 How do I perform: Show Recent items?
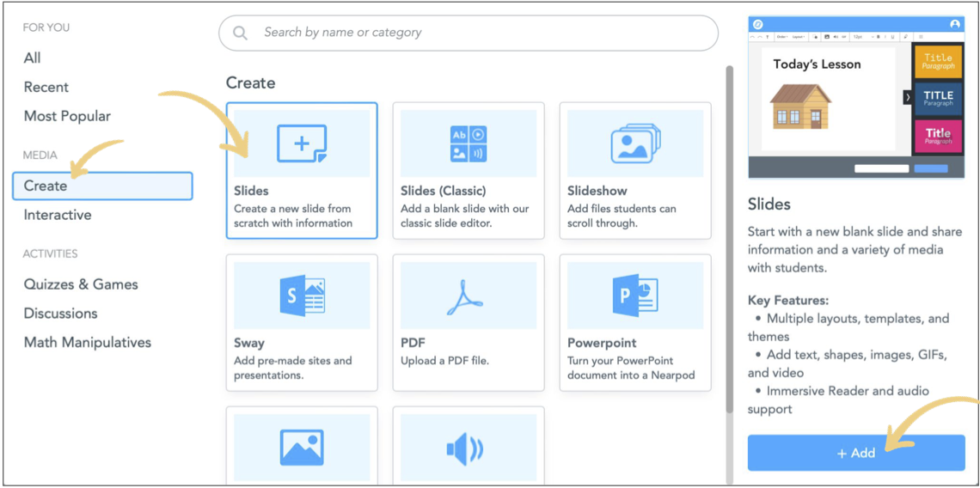click(x=46, y=87)
